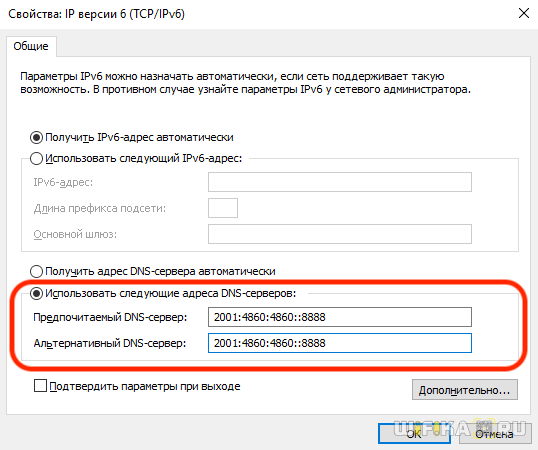Click the dialog title bar text

pos(96,14)
